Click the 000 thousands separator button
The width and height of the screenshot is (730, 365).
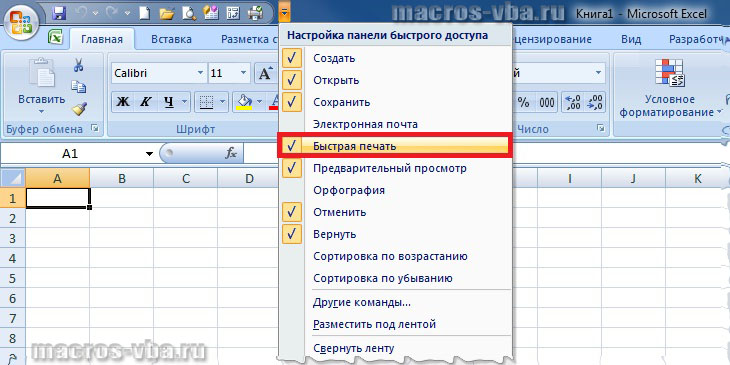547,102
